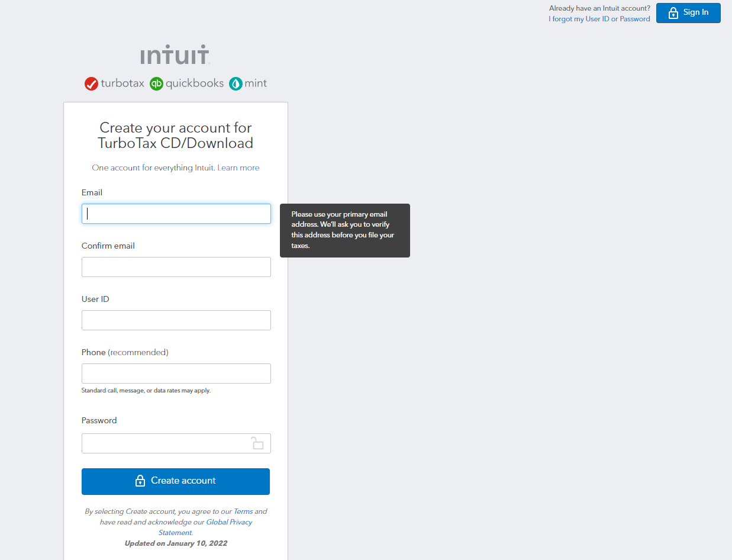Open the forgot User ID or Password link
The height and width of the screenshot is (560, 732).
click(599, 19)
